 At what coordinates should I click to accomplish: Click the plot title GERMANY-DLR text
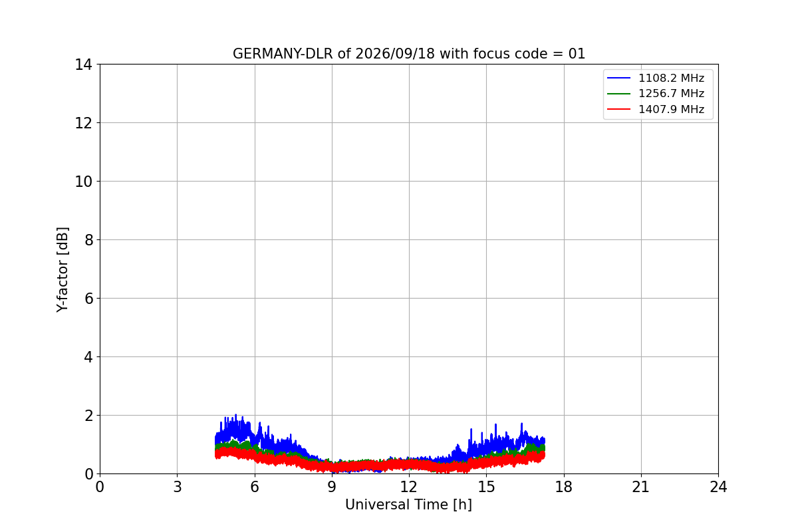click(x=285, y=54)
